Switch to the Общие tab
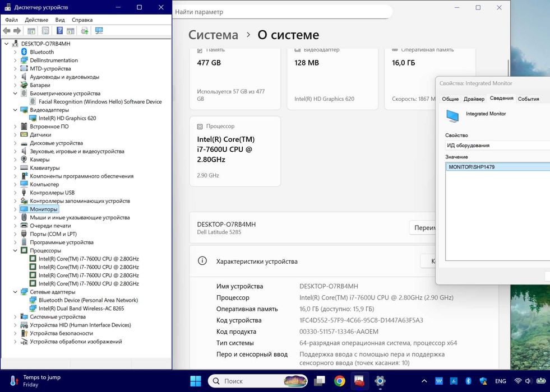The width and height of the screenshot is (550, 392). (450, 99)
